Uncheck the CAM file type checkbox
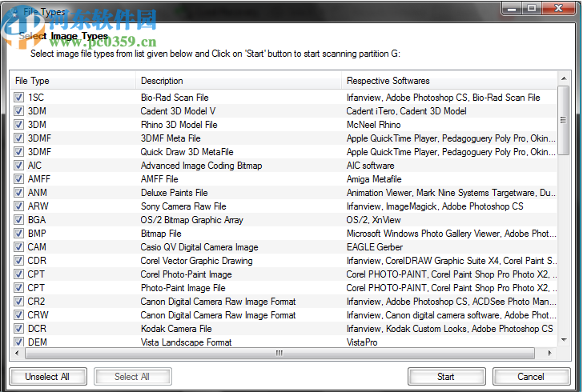 point(18,247)
